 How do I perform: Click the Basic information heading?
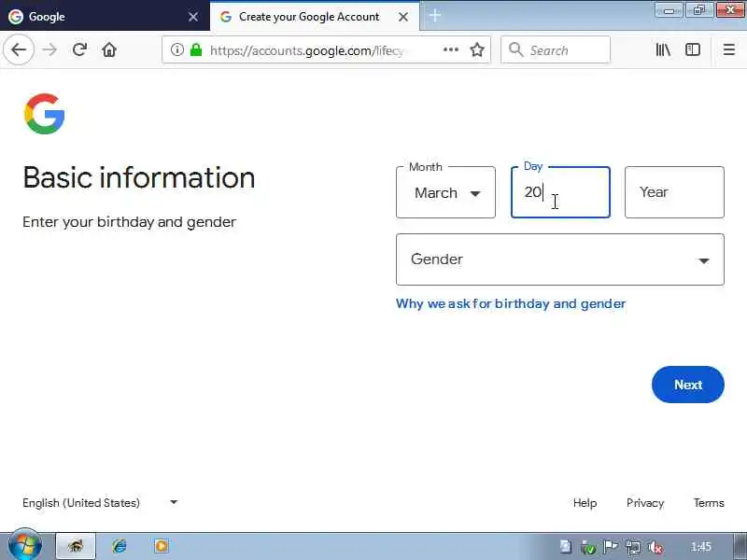click(x=138, y=177)
